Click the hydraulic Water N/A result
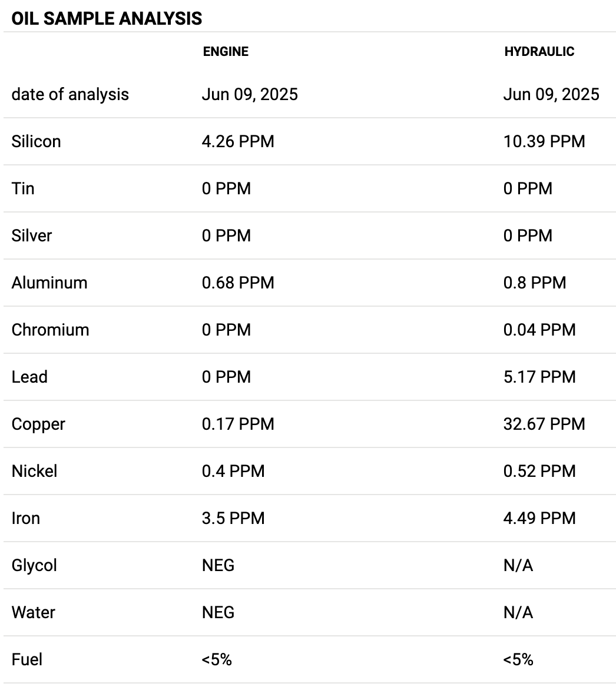This screenshot has height=690, width=616. pos(518,612)
